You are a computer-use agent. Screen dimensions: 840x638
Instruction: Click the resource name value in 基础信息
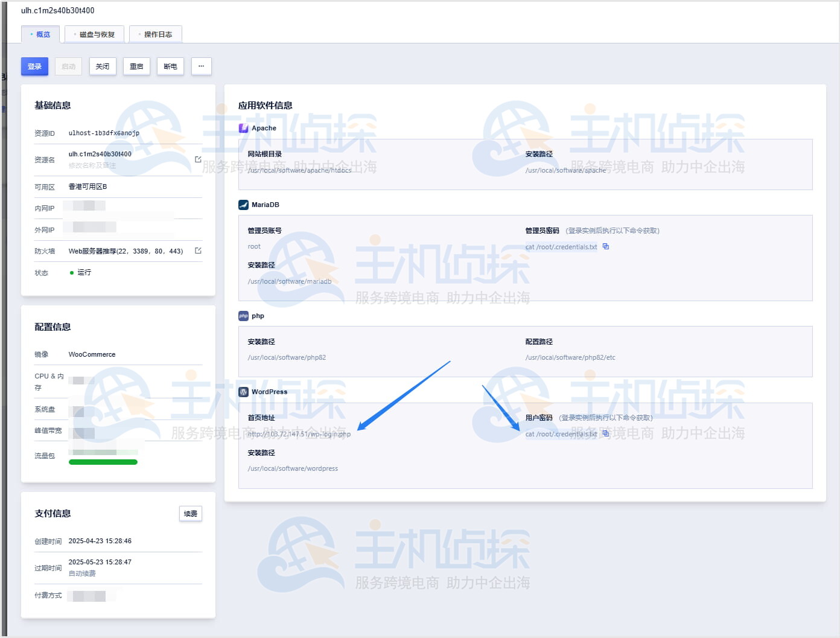[100, 154]
